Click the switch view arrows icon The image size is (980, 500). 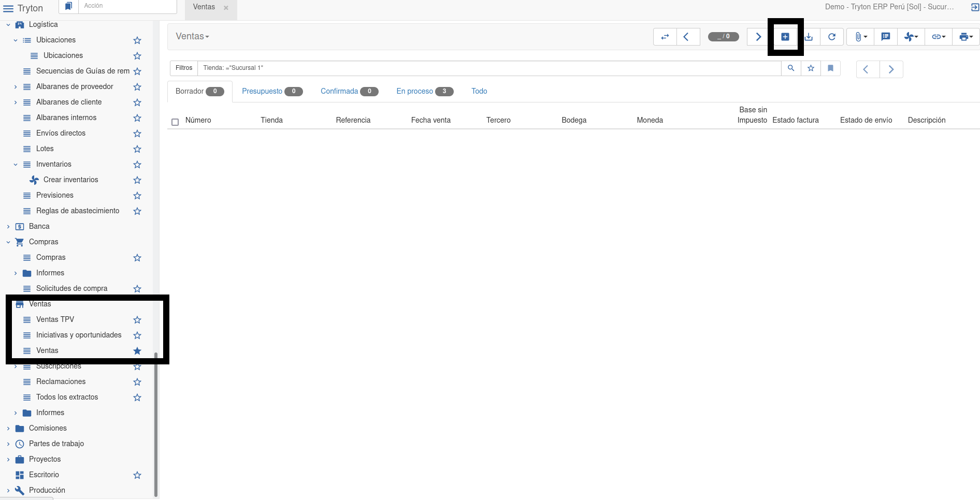pos(665,37)
